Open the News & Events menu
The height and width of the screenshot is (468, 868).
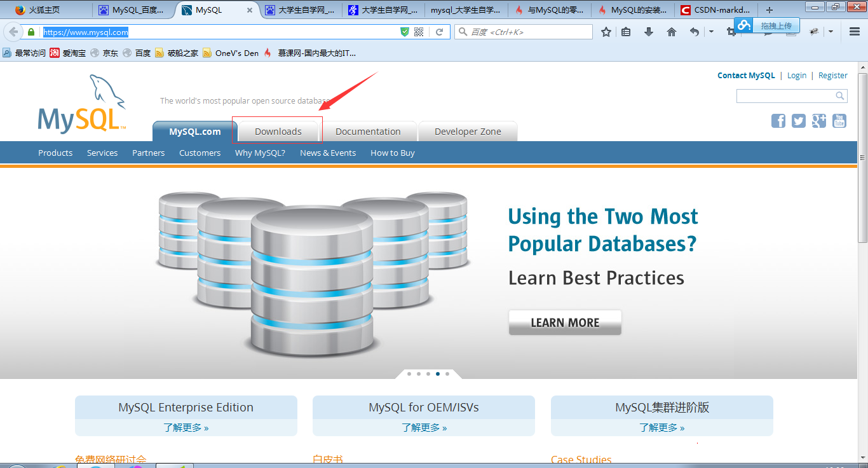(328, 153)
